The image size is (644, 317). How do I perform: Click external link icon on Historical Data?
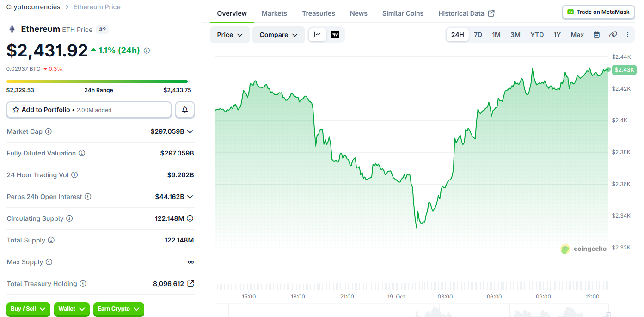click(491, 13)
